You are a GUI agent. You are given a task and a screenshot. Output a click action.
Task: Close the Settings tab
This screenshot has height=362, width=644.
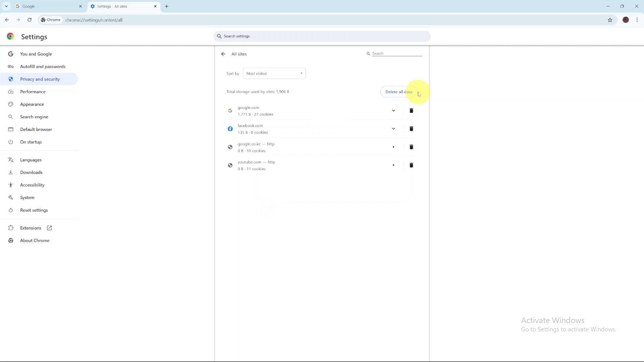[x=155, y=6]
